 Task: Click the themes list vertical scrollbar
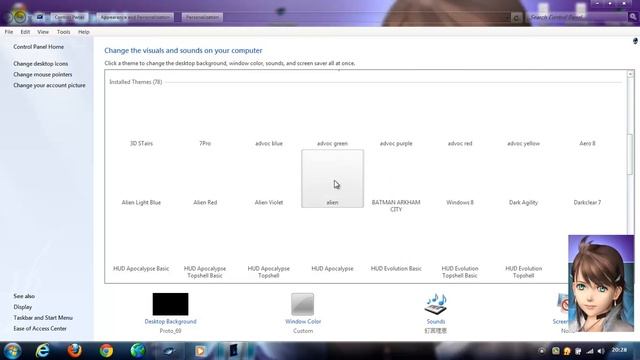[630, 155]
